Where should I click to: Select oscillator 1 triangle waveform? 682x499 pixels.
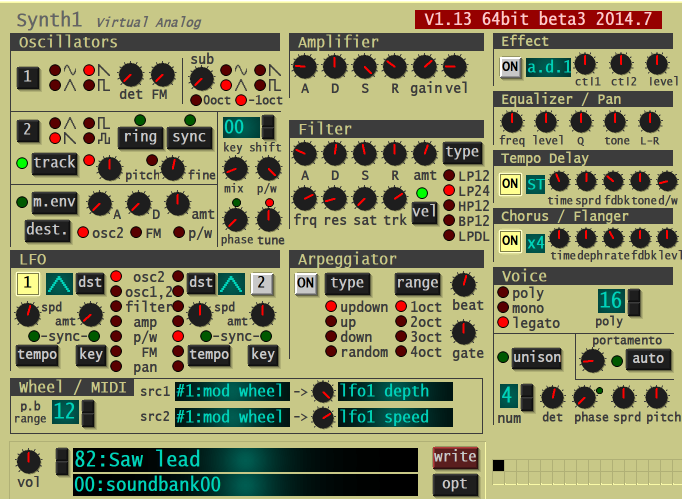pyautogui.click(x=55, y=85)
